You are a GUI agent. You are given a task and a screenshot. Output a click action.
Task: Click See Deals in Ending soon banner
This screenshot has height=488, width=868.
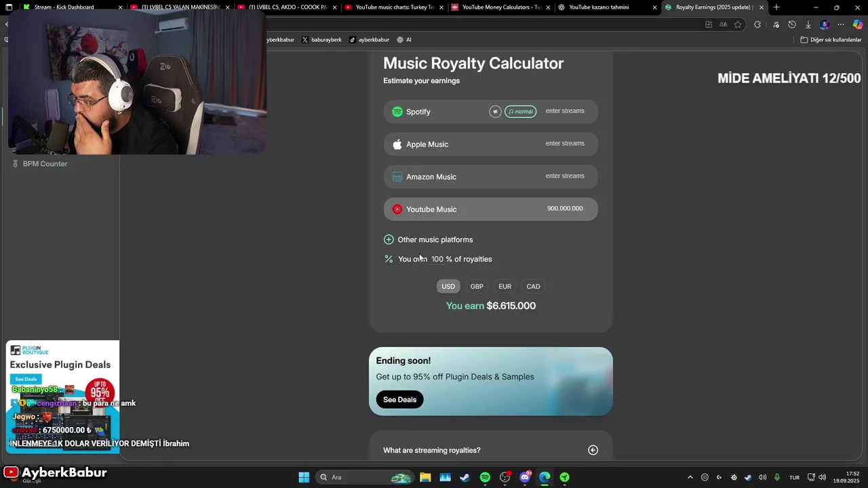pos(400,400)
